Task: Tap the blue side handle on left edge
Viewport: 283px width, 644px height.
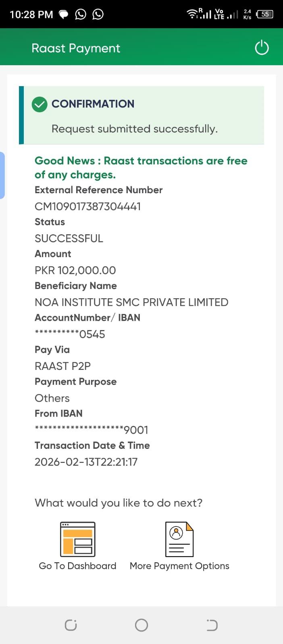Action: [2, 175]
